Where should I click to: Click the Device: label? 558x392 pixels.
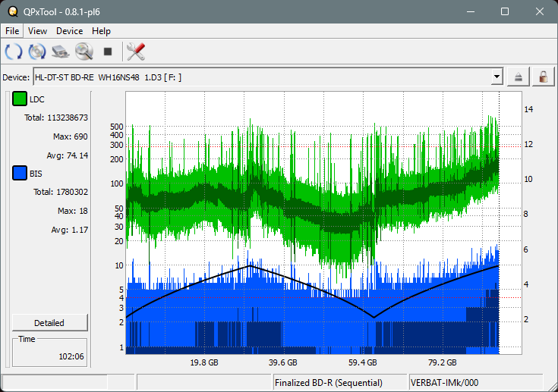[x=16, y=77]
